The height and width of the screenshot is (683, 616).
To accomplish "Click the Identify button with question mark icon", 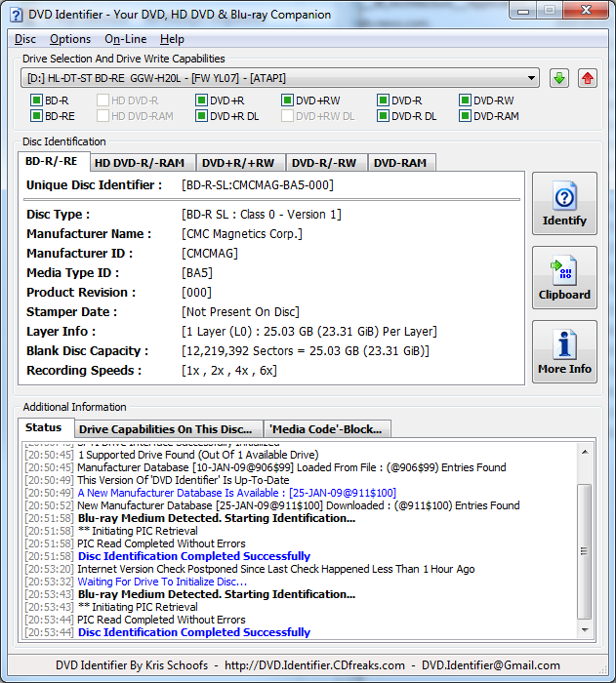I will 564,203.
